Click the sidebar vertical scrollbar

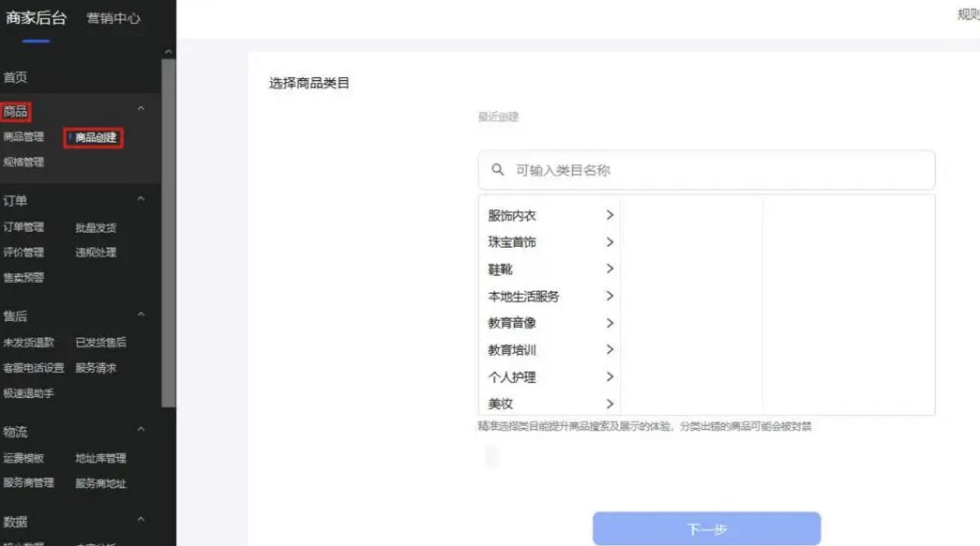pyautogui.click(x=168, y=234)
